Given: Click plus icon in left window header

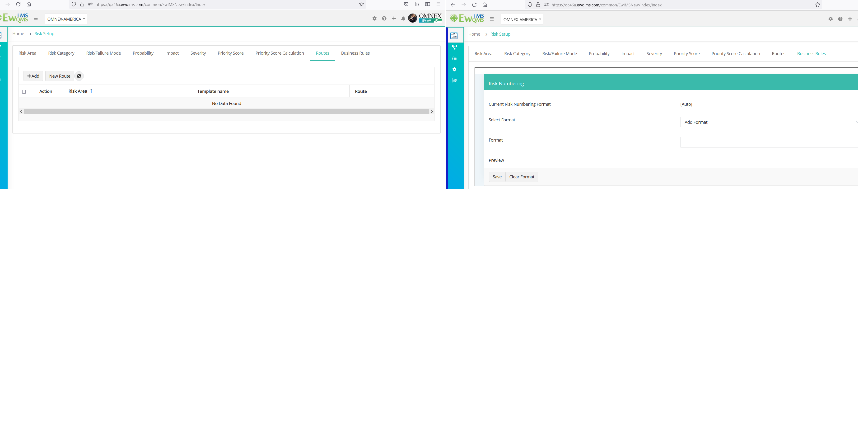Looking at the screenshot, I should tap(394, 19).
